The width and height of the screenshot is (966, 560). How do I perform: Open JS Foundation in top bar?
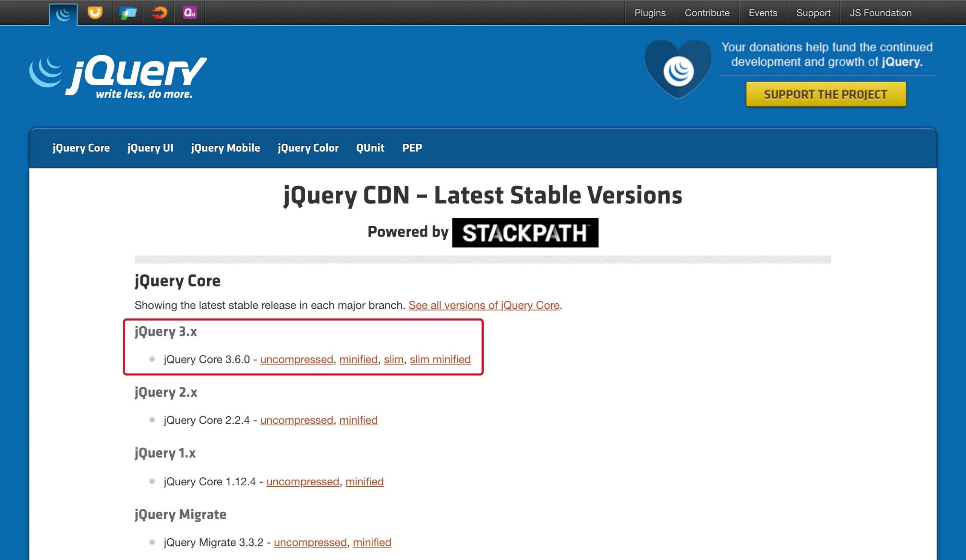880,13
